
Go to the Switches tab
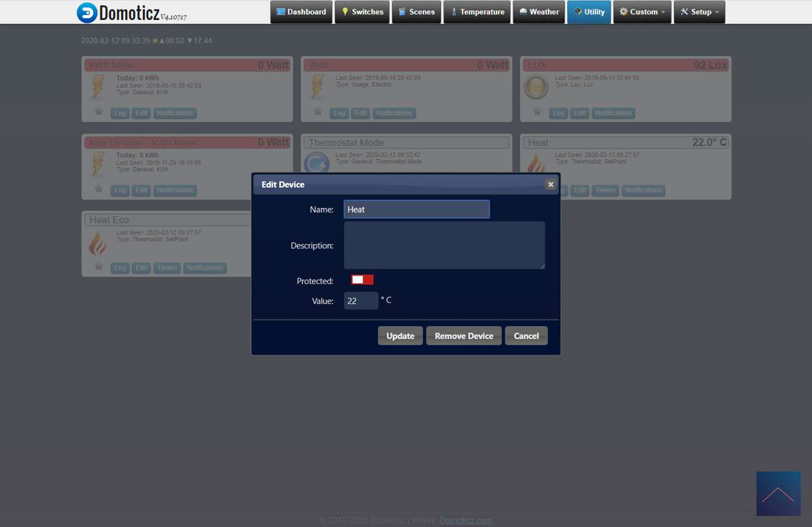(362, 12)
